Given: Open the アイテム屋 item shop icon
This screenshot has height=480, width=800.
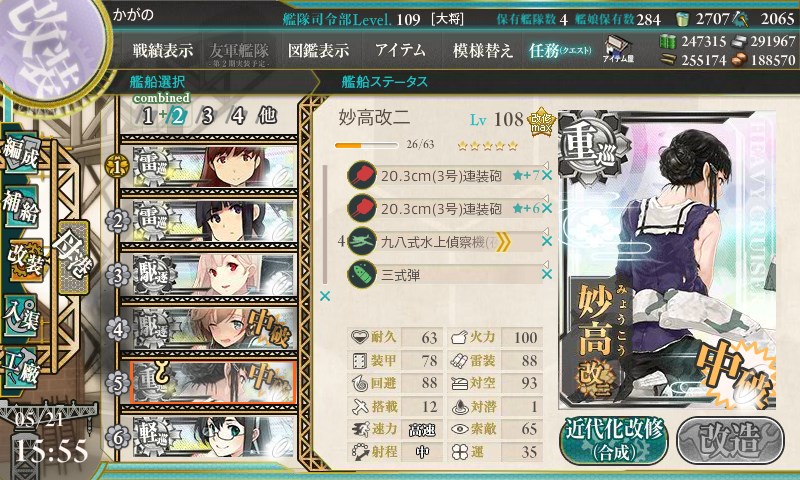Looking at the screenshot, I should click(618, 49).
